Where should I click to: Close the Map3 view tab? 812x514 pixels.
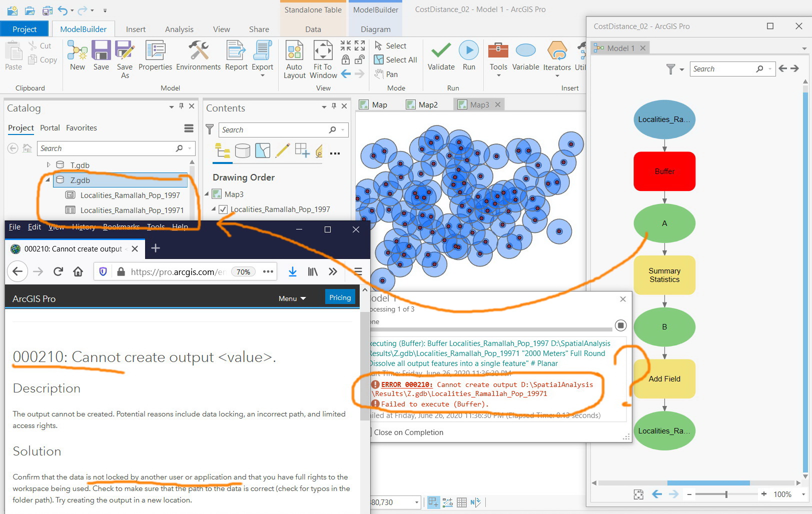click(498, 104)
